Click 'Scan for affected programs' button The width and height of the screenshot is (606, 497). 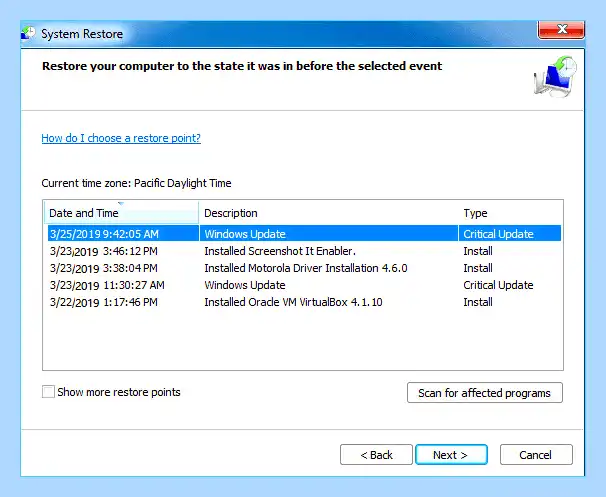[x=485, y=393]
